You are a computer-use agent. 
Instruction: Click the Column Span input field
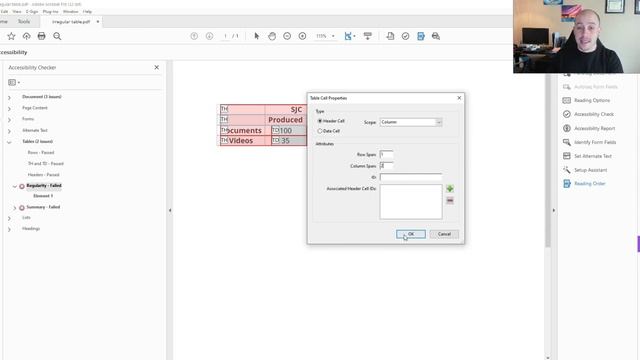coord(386,166)
